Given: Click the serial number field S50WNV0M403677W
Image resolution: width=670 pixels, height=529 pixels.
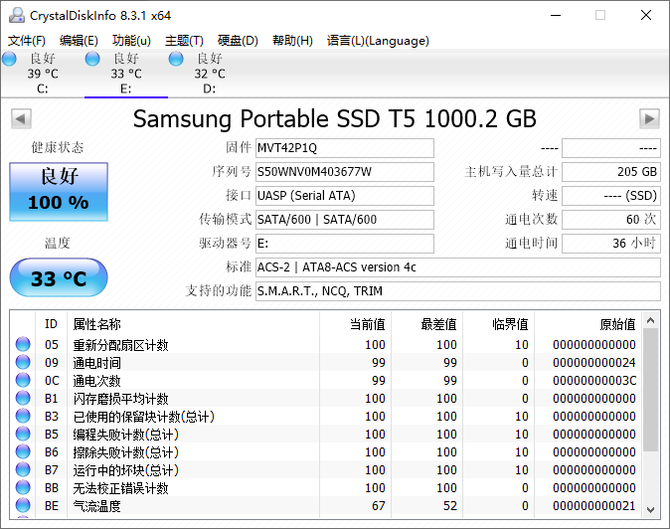Looking at the screenshot, I should click(344, 172).
